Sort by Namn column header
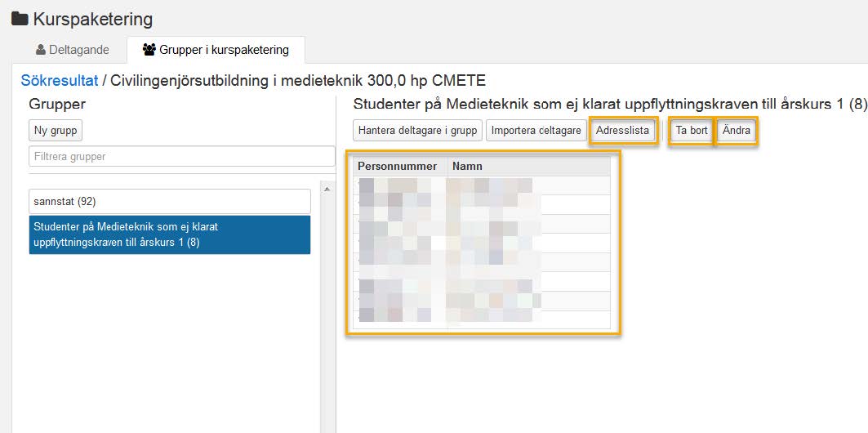The image size is (868, 433). (x=528, y=166)
